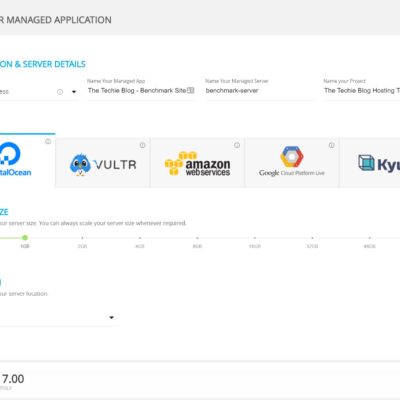This screenshot has width=400, height=400.
Task: Edit the Name Your Managed Server field
Action: [x=259, y=90]
